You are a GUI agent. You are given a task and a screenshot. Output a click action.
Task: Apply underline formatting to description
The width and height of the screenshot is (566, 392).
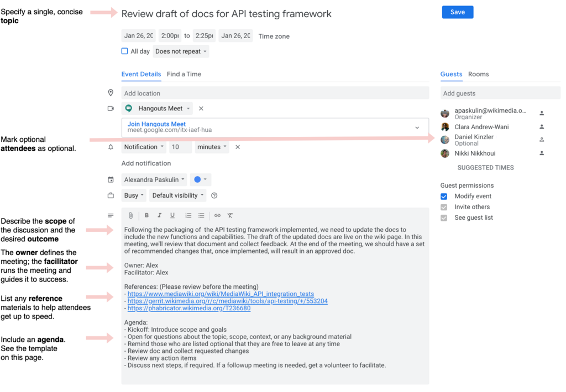172,215
